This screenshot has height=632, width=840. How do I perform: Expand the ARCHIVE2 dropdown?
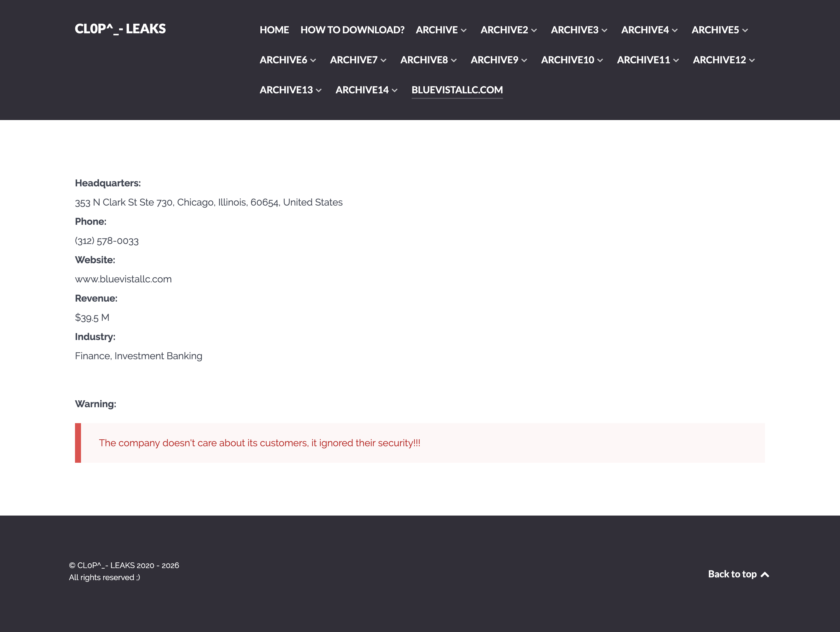508,30
